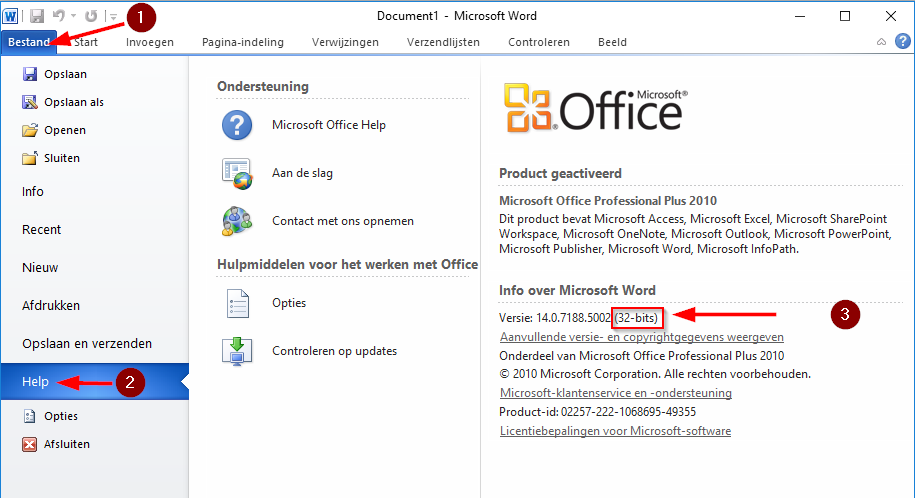Select Afdrukken in the Bestand menu
The image size is (915, 498).
(51, 306)
